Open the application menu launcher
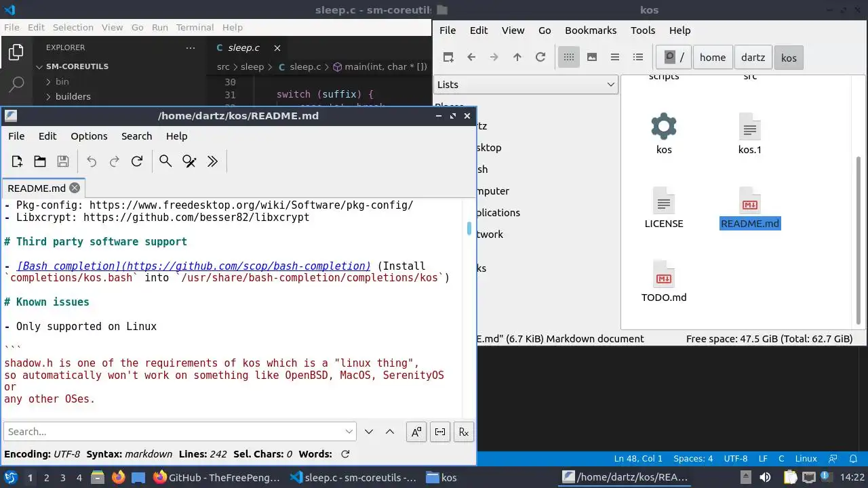This screenshot has height=488, width=868. point(10,478)
